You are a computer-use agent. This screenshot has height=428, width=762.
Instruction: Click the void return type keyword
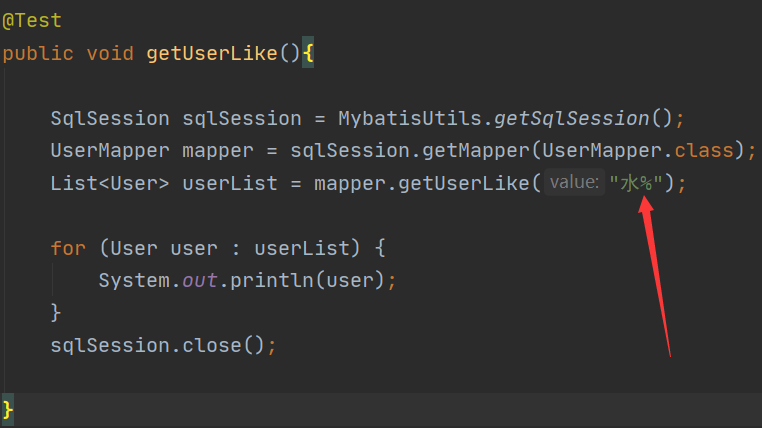tap(110, 53)
